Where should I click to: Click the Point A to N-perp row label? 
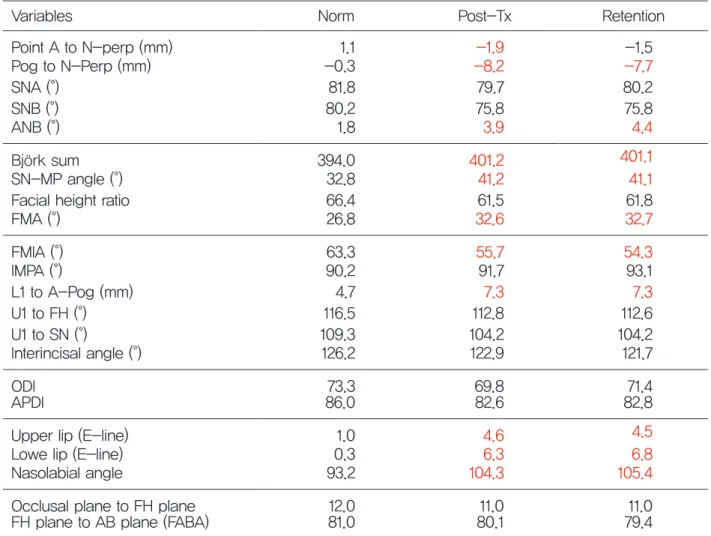(92, 47)
